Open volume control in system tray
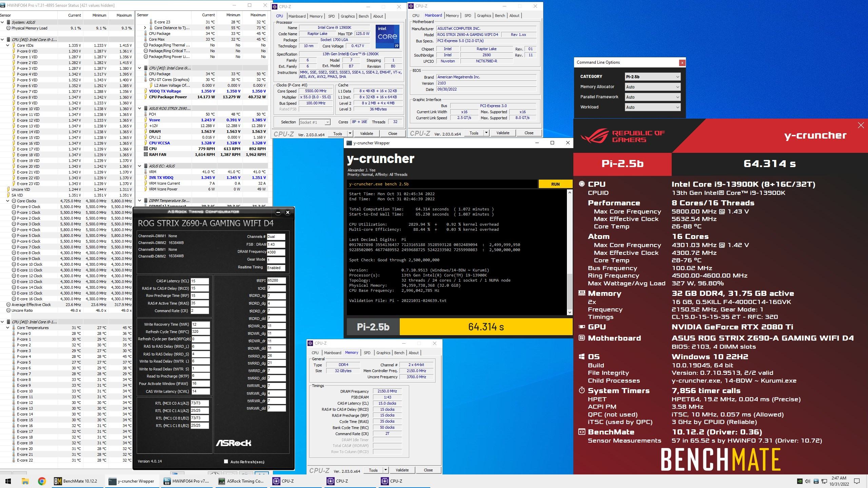868x488 pixels. point(808,481)
